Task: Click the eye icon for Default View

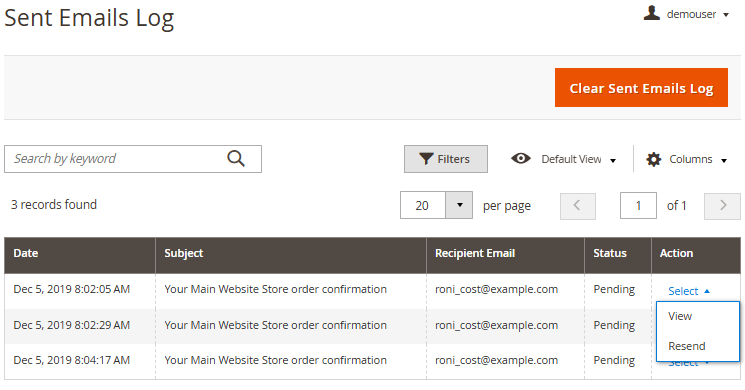Action: [x=521, y=158]
